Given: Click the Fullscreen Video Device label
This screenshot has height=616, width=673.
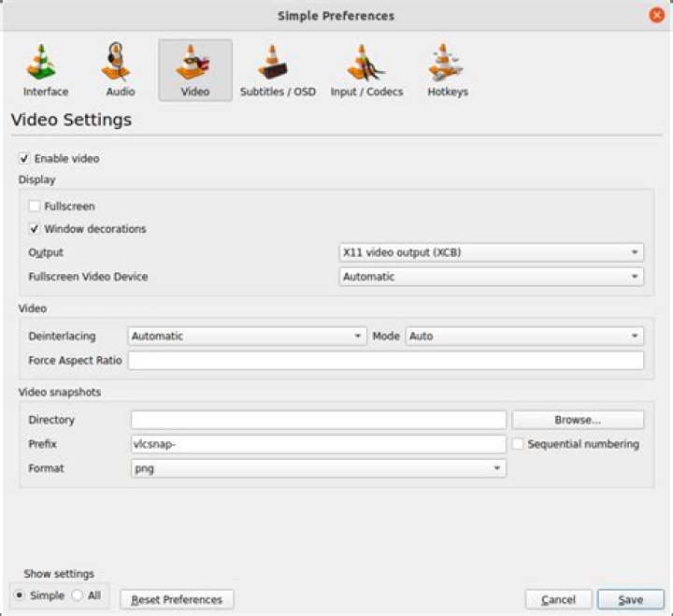Looking at the screenshot, I should 88,277.
